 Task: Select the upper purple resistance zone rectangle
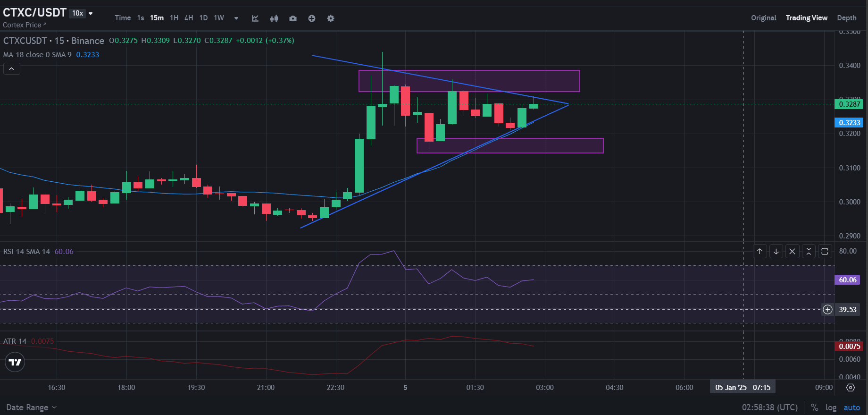469,81
